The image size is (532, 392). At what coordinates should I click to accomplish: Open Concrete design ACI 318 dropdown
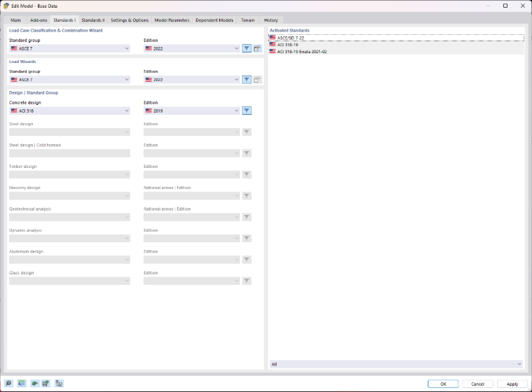pos(69,111)
